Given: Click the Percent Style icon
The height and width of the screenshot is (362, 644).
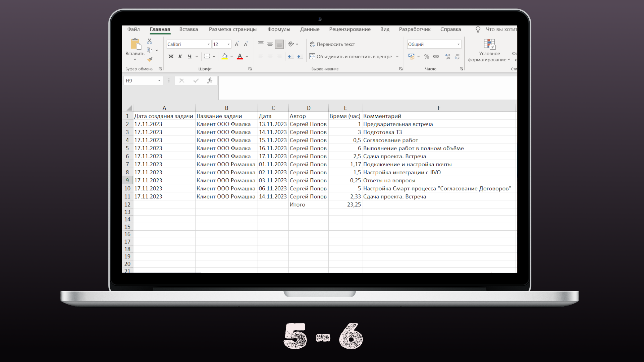Looking at the screenshot, I should pyautogui.click(x=427, y=57).
